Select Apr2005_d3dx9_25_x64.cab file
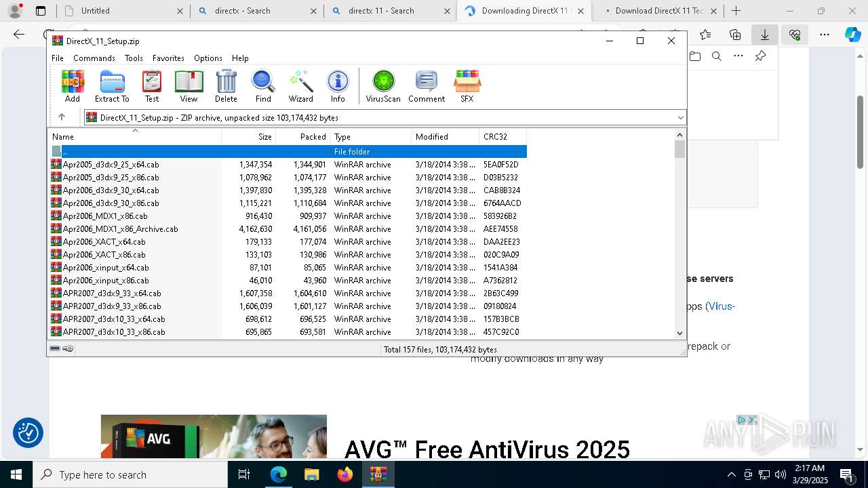Screen dimensions: 868x488 pos(288,165)
